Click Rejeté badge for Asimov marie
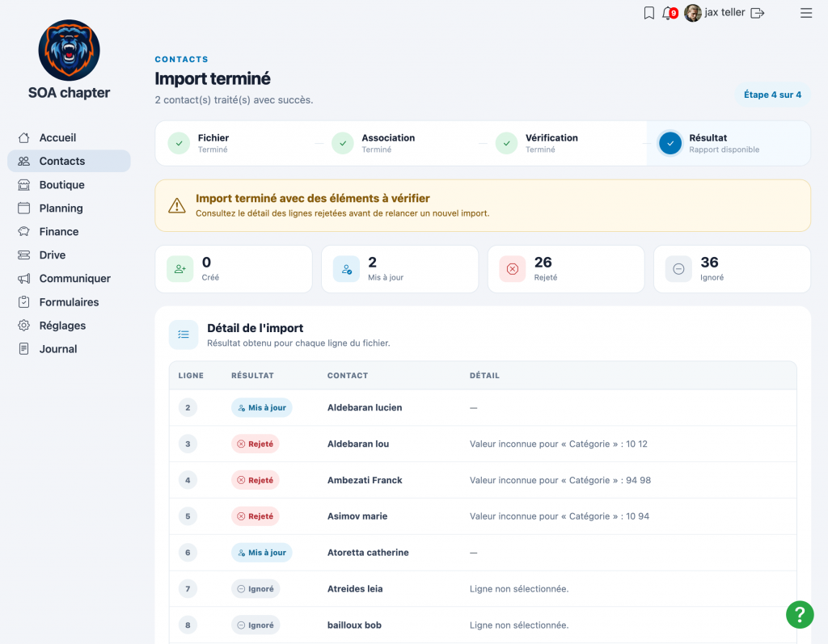Screen dimensions: 828x644 tap(255, 516)
